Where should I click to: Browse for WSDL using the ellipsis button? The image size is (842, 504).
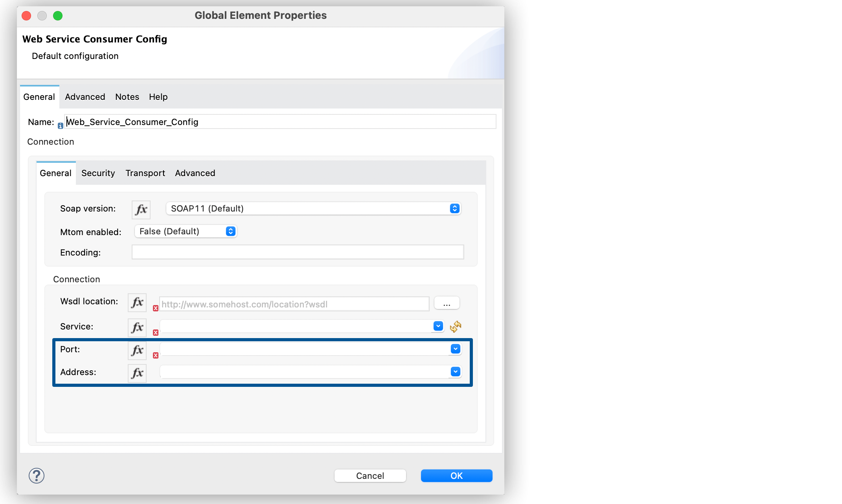point(447,303)
